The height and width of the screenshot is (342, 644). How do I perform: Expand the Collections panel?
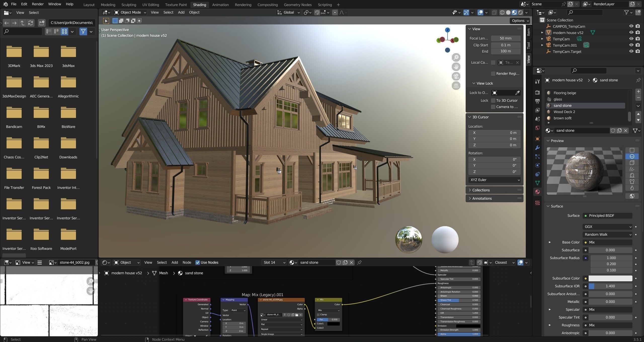494,190
